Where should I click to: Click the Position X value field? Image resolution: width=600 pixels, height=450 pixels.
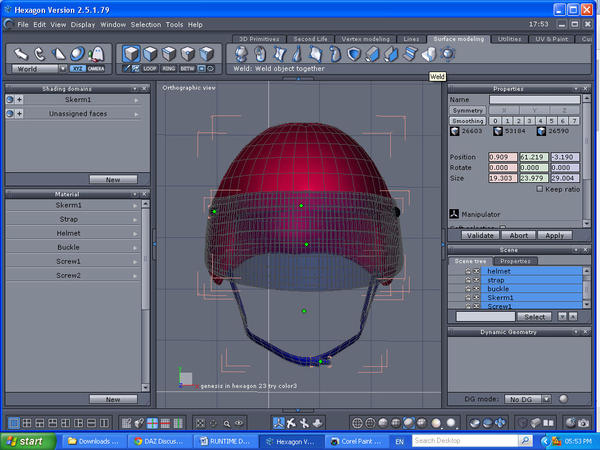pyautogui.click(x=503, y=157)
